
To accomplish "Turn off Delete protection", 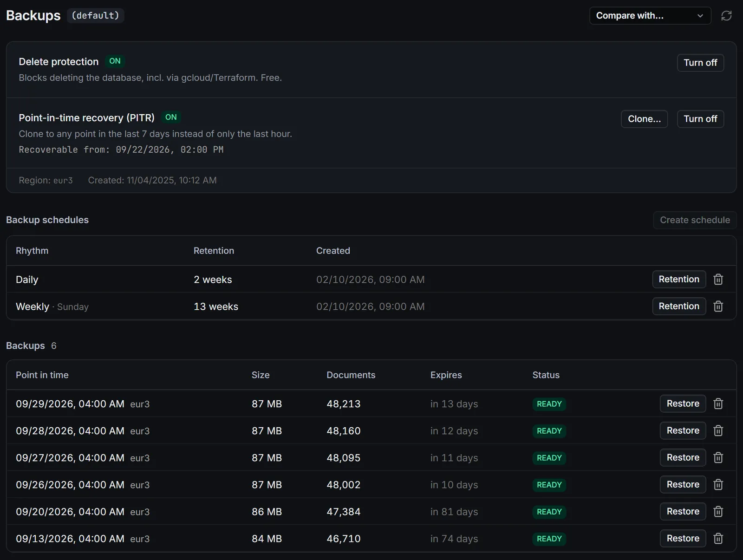I will (700, 63).
